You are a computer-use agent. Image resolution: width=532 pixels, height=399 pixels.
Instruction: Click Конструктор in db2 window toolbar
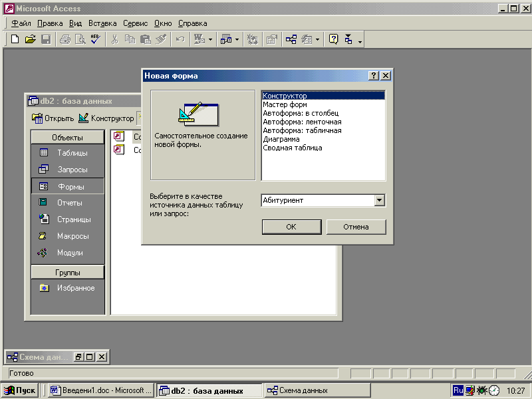[x=106, y=118]
